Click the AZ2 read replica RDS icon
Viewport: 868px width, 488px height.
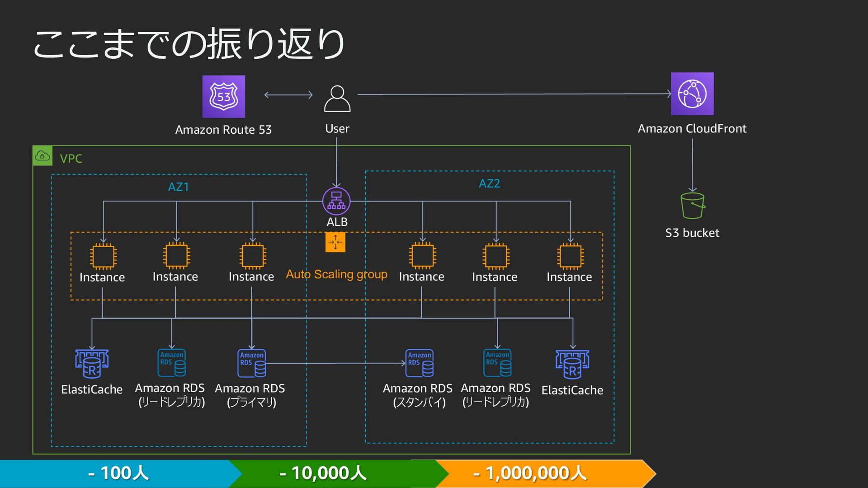click(x=497, y=362)
